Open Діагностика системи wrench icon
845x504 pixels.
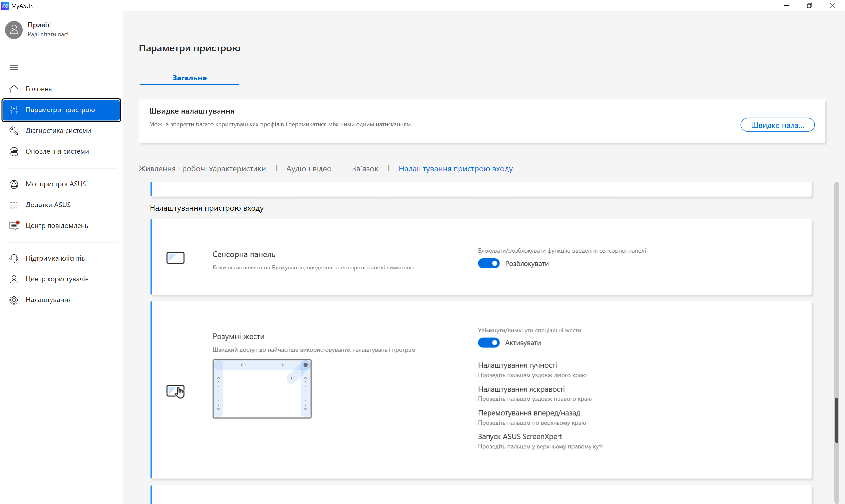pos(14,131)
